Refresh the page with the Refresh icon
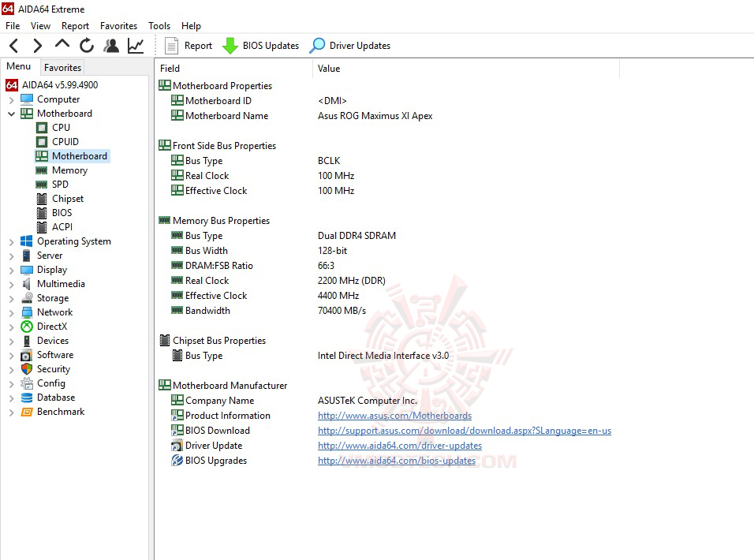 [x=87, y=46]
